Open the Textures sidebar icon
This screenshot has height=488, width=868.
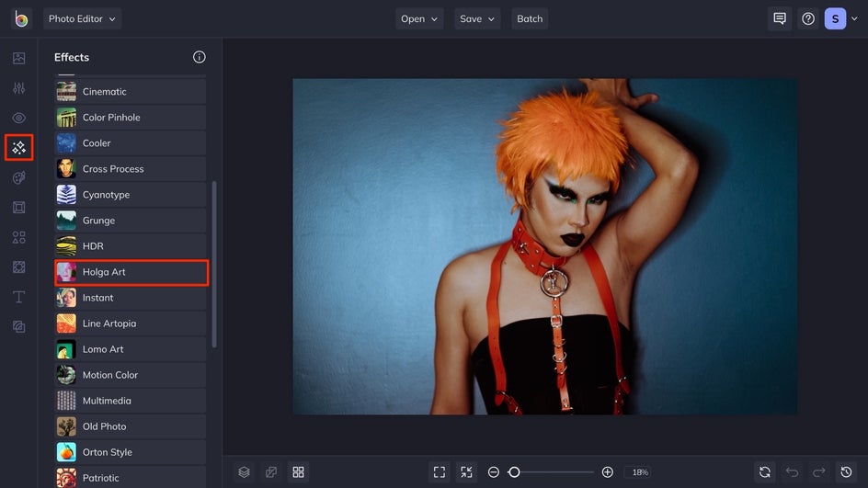pos(18,267)
